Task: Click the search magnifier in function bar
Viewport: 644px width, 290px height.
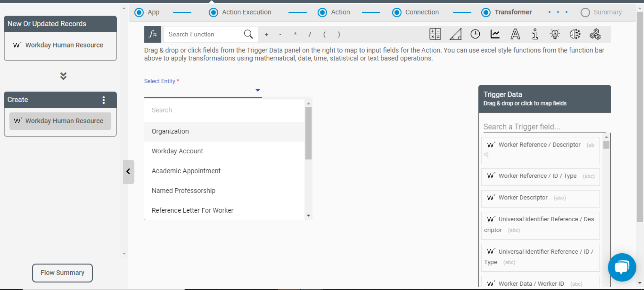Action: coord(248,34)
